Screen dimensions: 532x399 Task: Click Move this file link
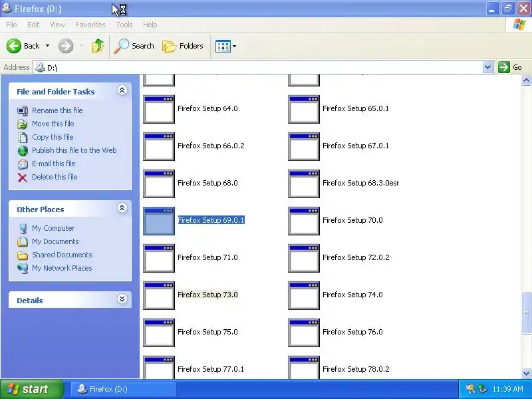tap(53, 124)
